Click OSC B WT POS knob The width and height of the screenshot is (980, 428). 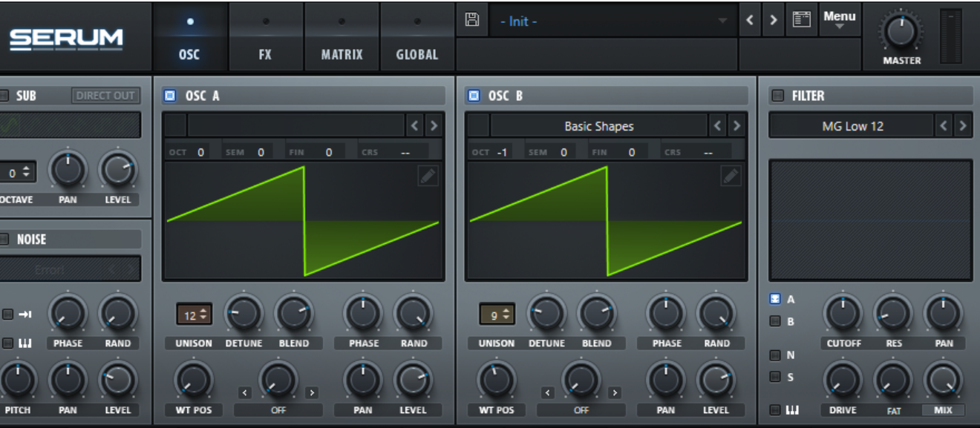coord(496,380)
